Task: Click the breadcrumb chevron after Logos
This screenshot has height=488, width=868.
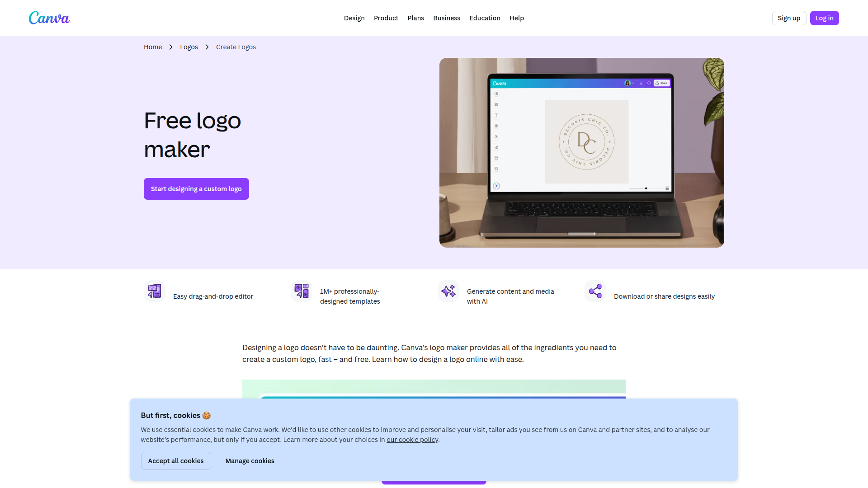Action: [207, 47]
